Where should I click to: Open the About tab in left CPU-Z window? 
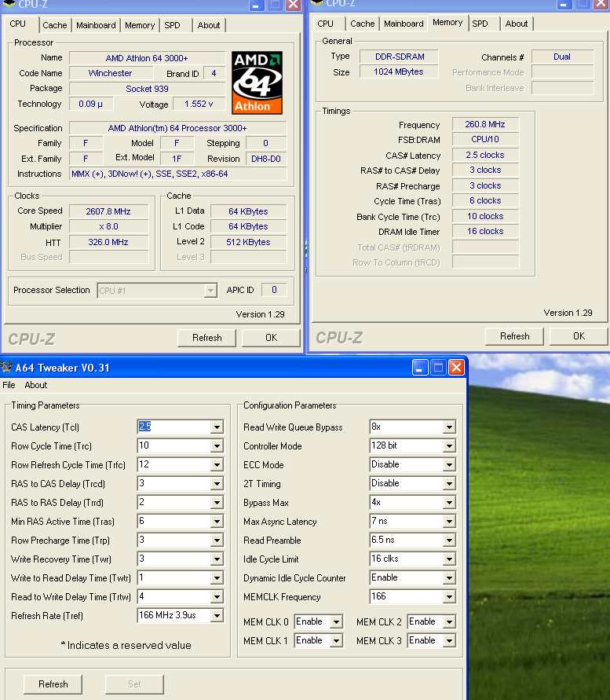point(209,25)
